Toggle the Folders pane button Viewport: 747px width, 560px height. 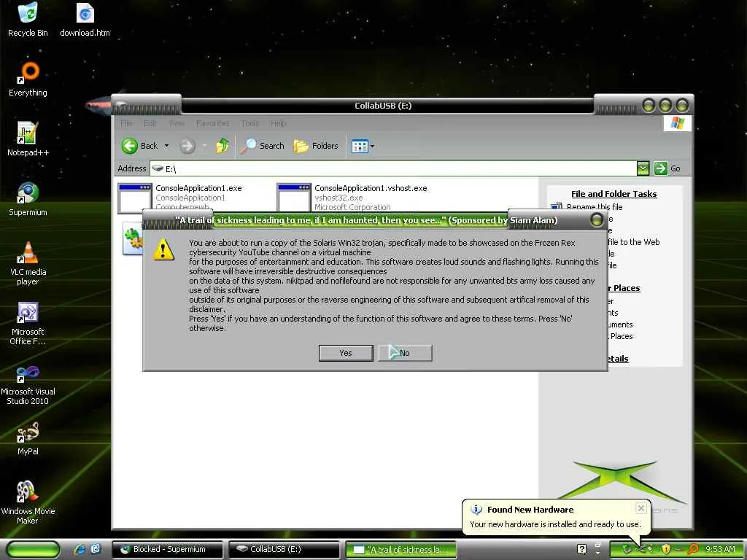(316, 146)
